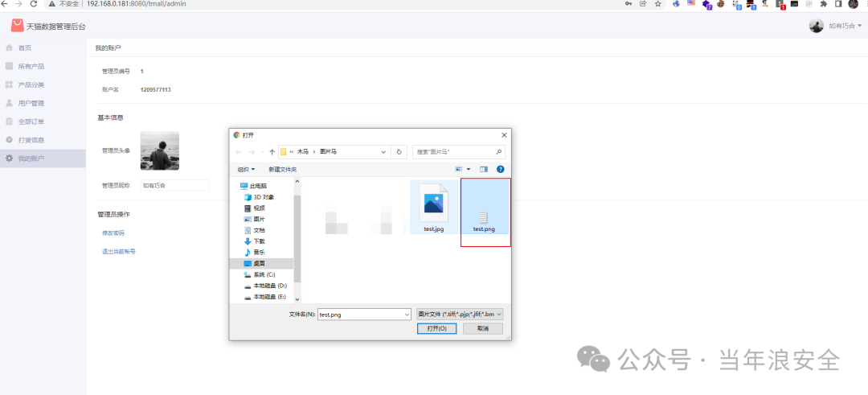Click the 管理员昵称 input field
Screen dimensions: 868x395
[175, 186]
